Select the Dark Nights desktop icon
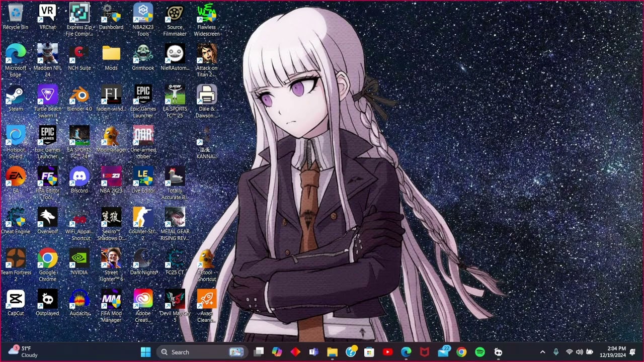Image resolution: width=644 pixels, height=362 pixels. click(143, 262)
